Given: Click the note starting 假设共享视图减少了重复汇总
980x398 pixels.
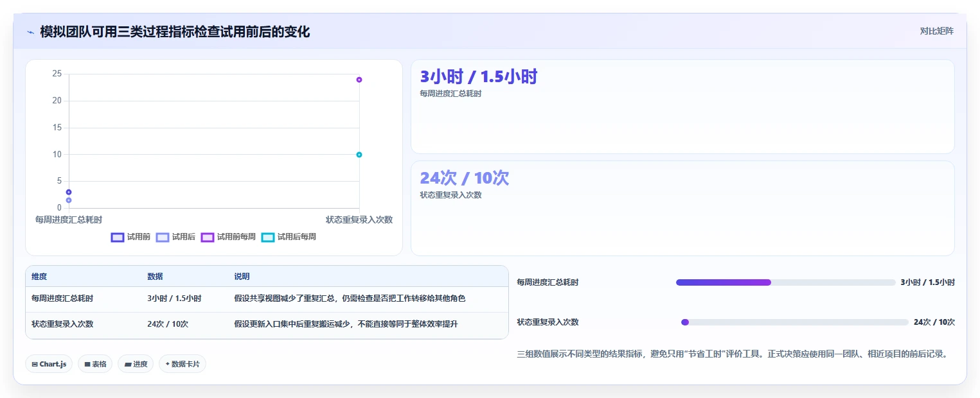Looking at the screenshot, I should pos(350,298).
